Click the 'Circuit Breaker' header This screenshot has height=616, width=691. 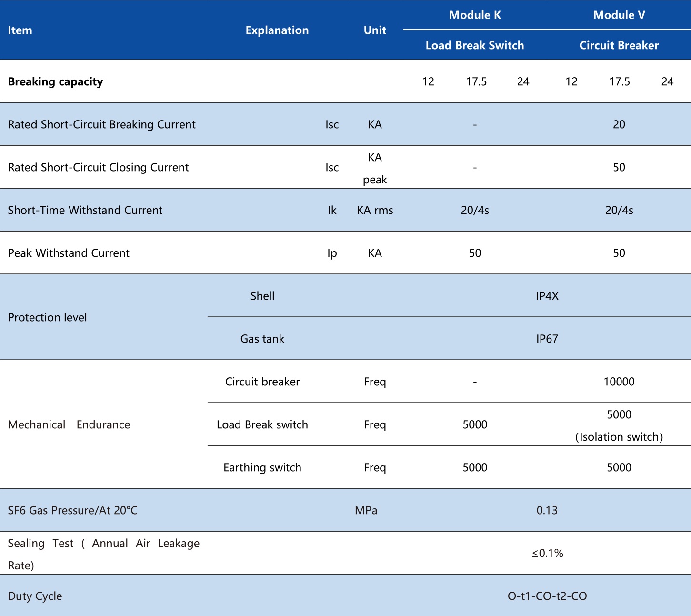619,45
